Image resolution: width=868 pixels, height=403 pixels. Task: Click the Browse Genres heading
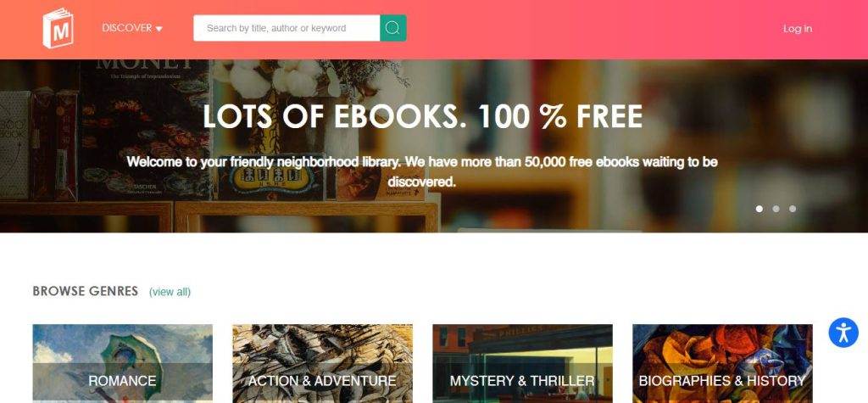coord(86,291)
